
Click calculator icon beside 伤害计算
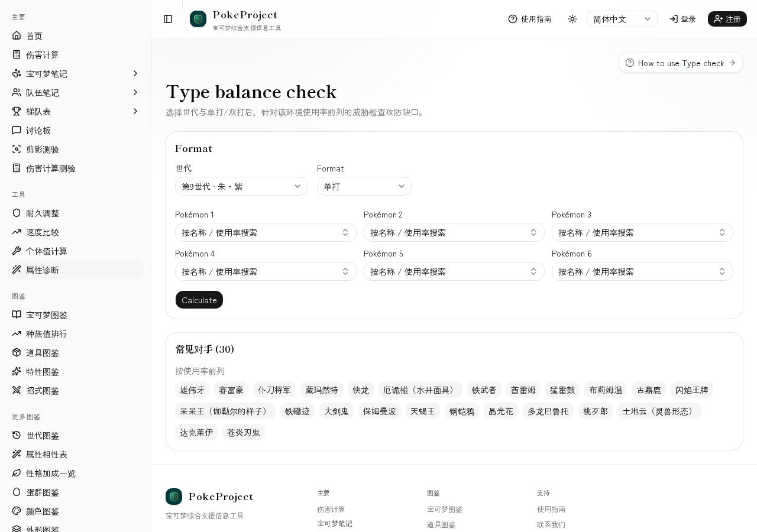click(x=17, y=54)
